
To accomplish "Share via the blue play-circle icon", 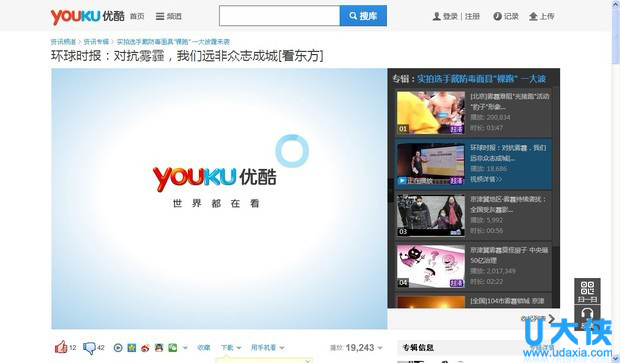I will pyautogui.click(x=118, y=348).
